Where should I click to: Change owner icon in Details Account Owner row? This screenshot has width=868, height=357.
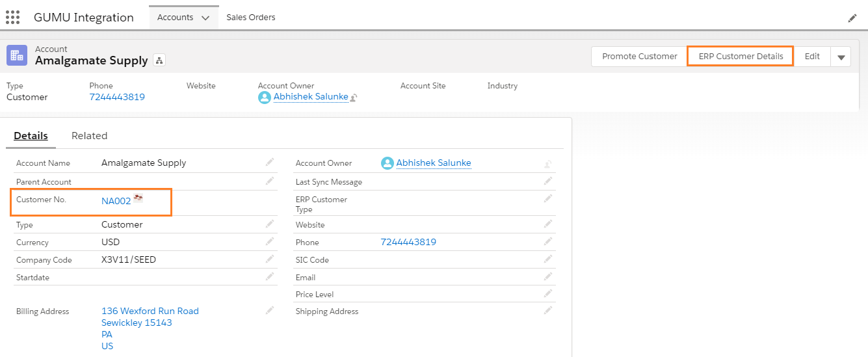[548, 164]
